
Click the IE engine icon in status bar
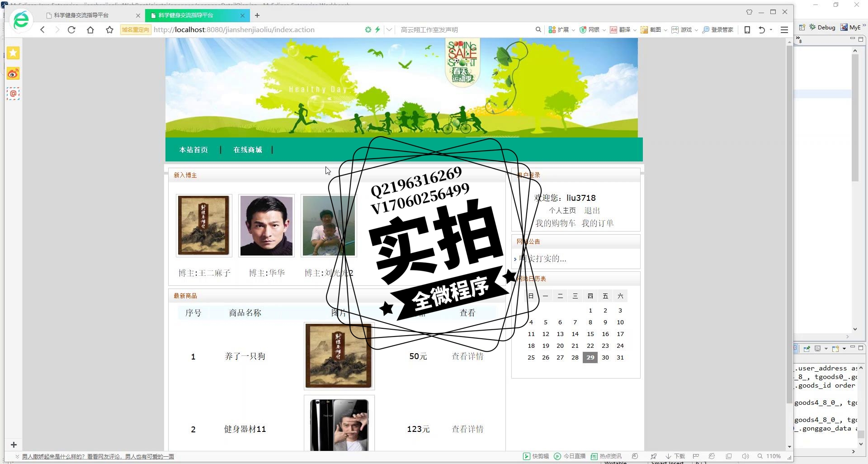pos(712,456)
